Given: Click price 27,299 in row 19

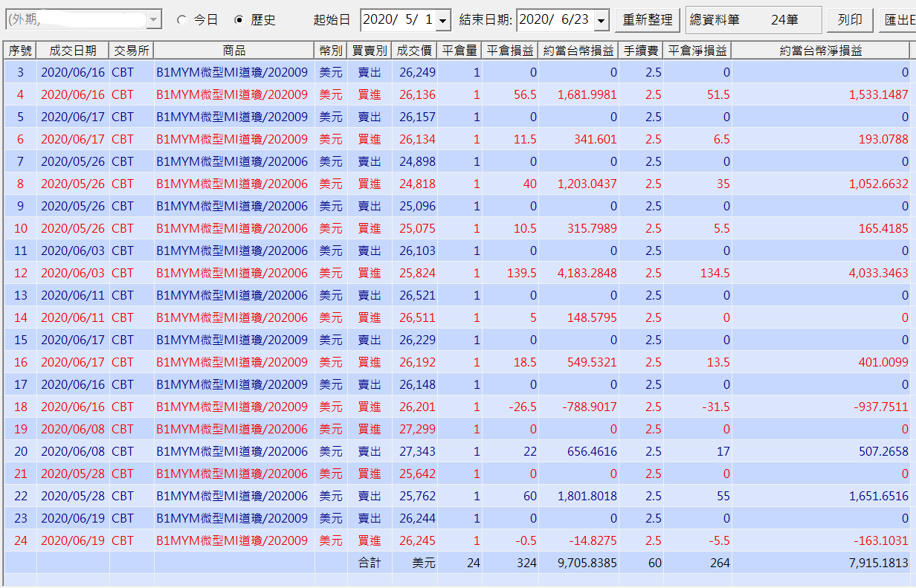Looking at the screenshot, I should (x=417, y=429).
